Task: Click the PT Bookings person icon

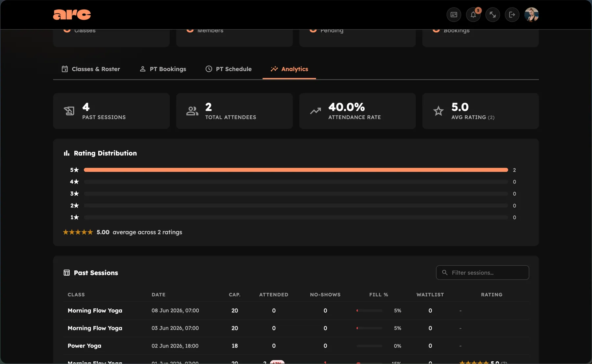Action: pos(143,69)
